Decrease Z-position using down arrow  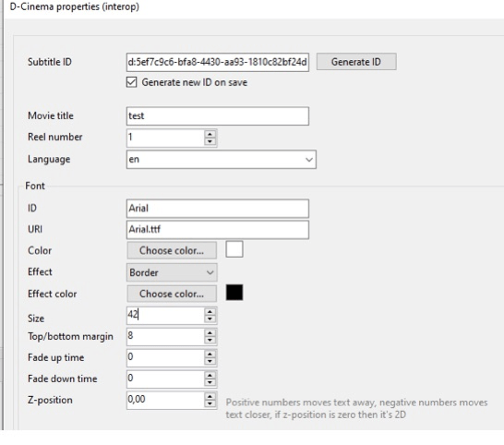(x=210, y=403)
